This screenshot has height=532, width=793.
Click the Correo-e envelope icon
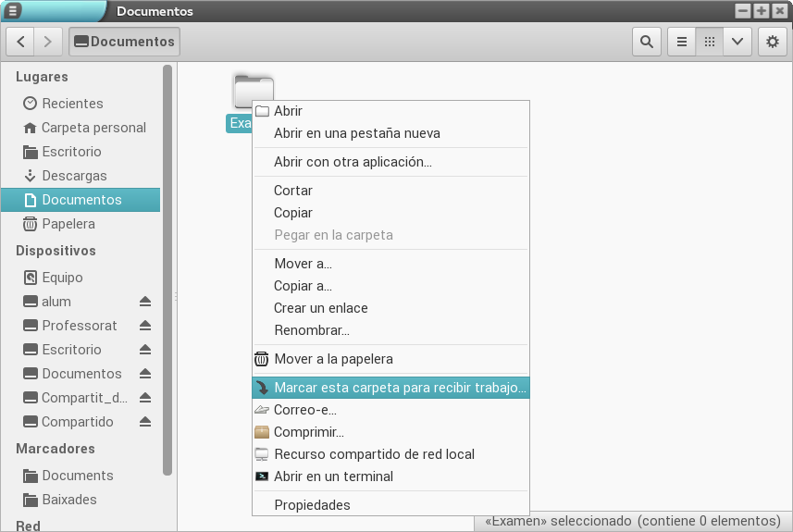point(262,410)
